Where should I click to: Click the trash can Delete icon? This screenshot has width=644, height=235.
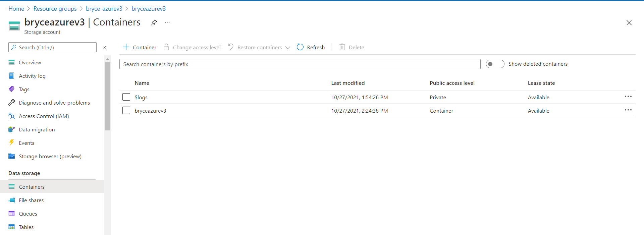point(342,47)
